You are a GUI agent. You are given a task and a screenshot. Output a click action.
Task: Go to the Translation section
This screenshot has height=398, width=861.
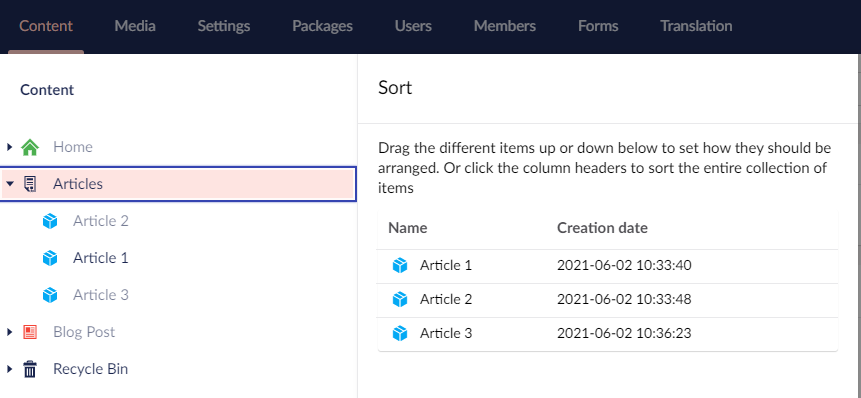[x=696, y=26]
